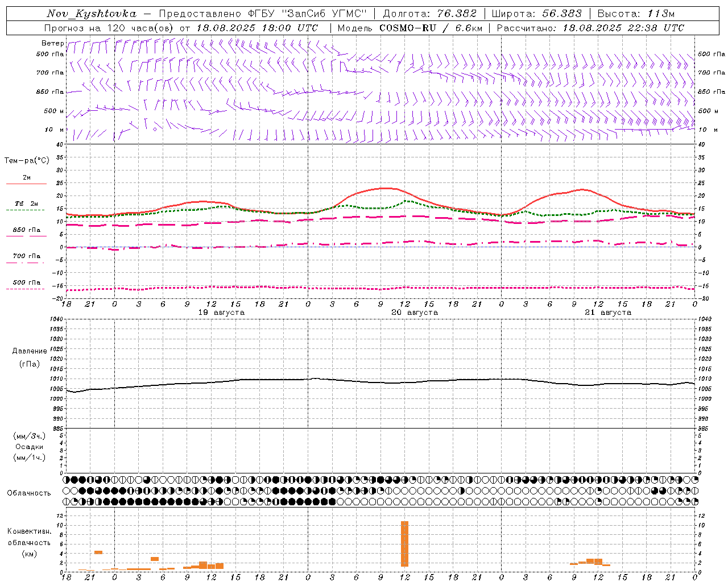Screen dimensions: 728x582
Task: Click the Высота: 113м value
Action: (x=636, y=14)
